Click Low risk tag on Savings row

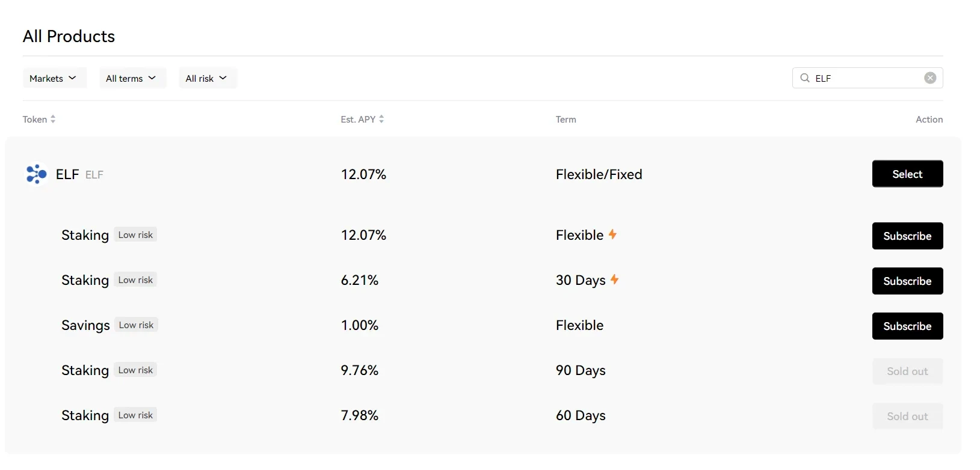click(x=137, y=325)
